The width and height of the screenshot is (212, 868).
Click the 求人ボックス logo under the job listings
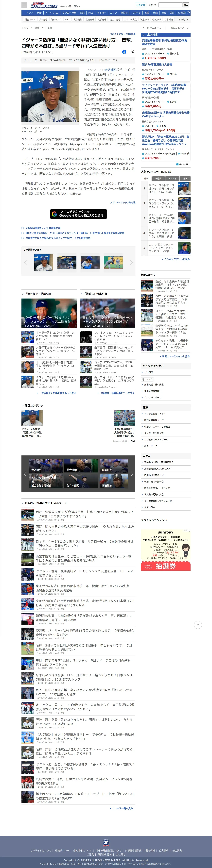click(182, 164)
